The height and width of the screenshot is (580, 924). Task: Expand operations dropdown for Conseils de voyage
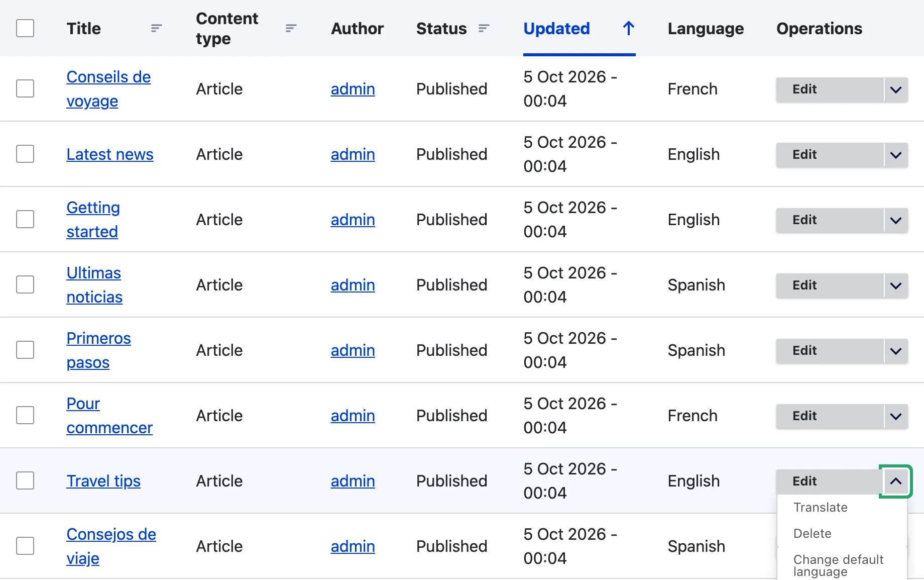click(x=896, y=89)
